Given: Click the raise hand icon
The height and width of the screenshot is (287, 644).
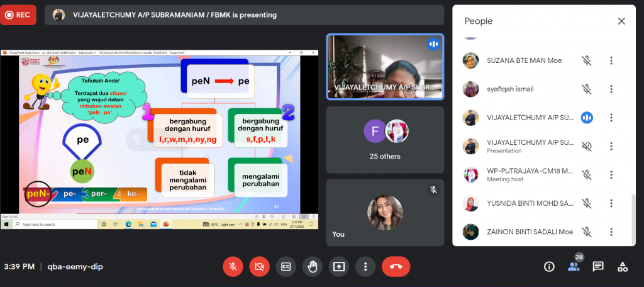Looking at the screenshot, I should click(312, 266).
